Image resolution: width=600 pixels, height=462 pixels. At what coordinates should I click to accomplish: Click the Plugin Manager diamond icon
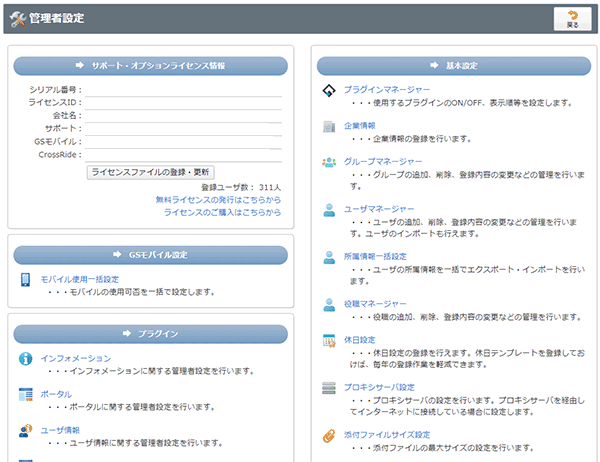click(329, 91)
